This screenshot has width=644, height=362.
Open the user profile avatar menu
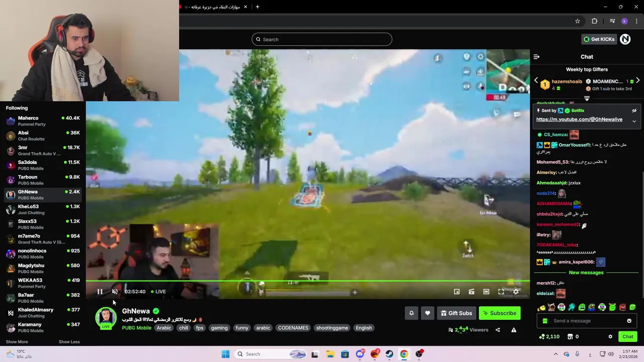[625, 39]
